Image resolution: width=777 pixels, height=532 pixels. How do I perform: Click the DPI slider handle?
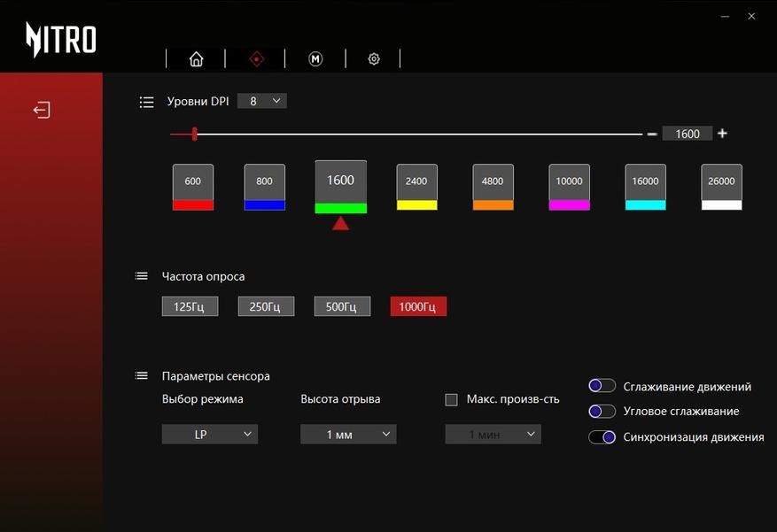click(195, 134)
